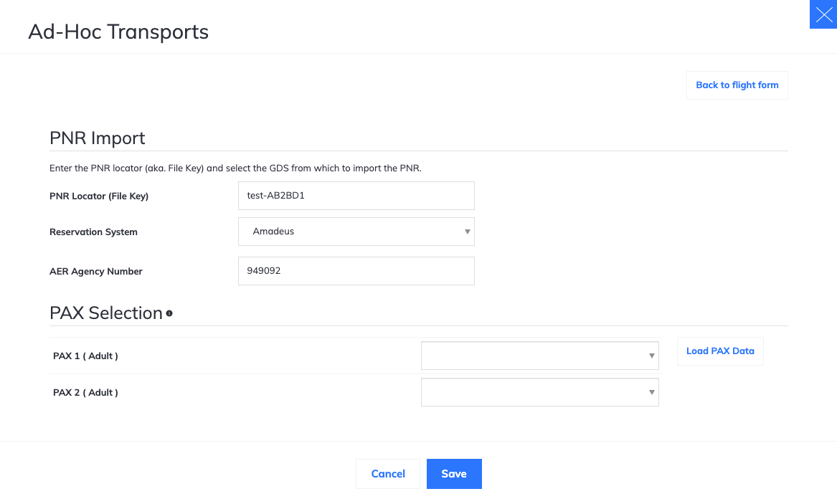Click the PAX Selection heading text
This screenshot has width=837, height=504.
point(106,313)
